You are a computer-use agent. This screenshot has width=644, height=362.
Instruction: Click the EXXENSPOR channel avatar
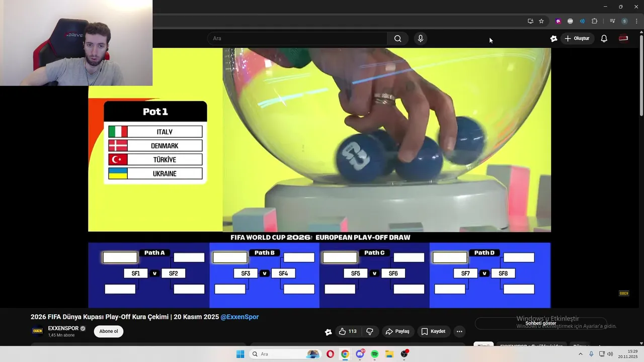click(x=37, y=331)
